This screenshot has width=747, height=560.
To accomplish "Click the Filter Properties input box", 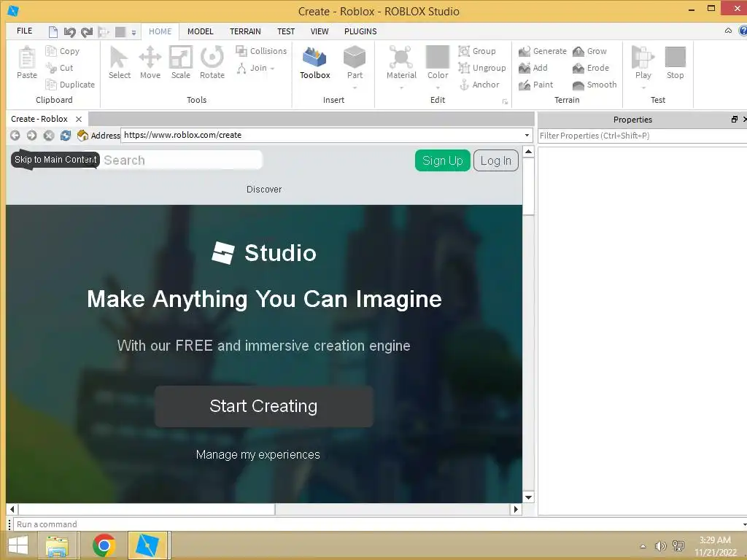I will 642,136.
